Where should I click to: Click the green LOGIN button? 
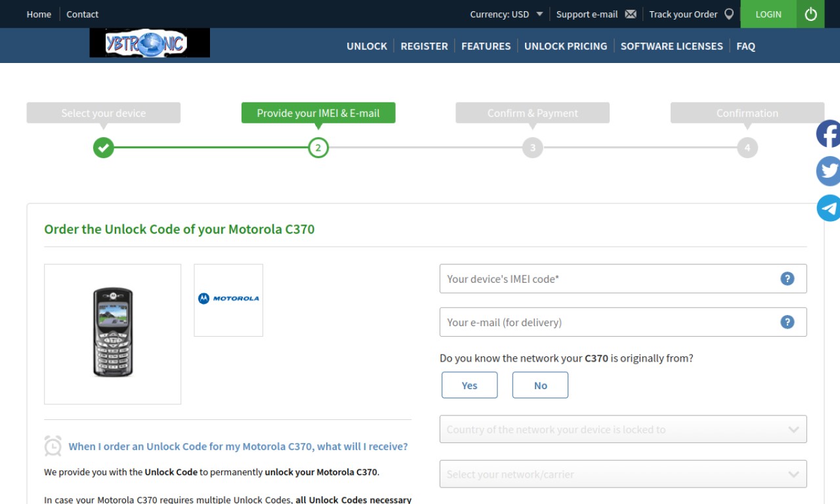click(x=768, y=14)
